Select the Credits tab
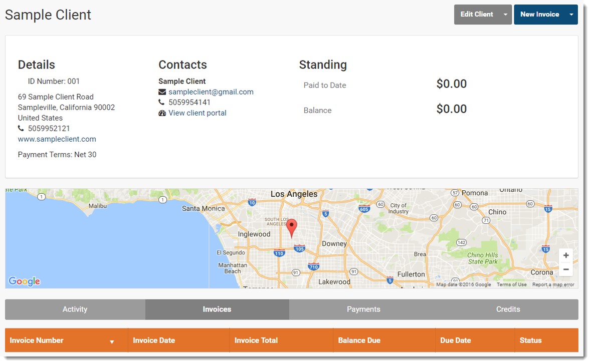This screenshot has height=364, width=591. pyautogui.click(x=508, y=309)
